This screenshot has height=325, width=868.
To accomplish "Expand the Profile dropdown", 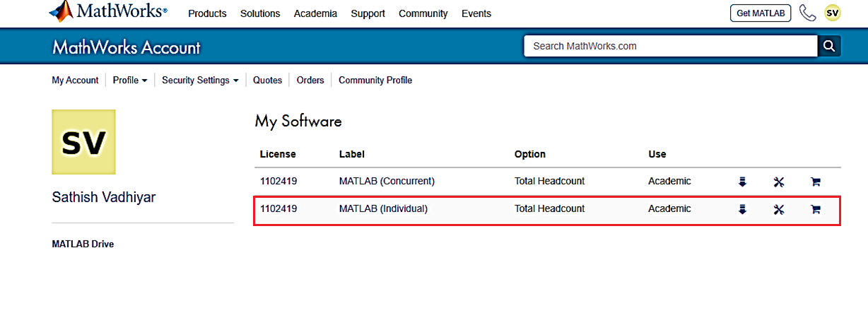I will (x=130, y=81).
